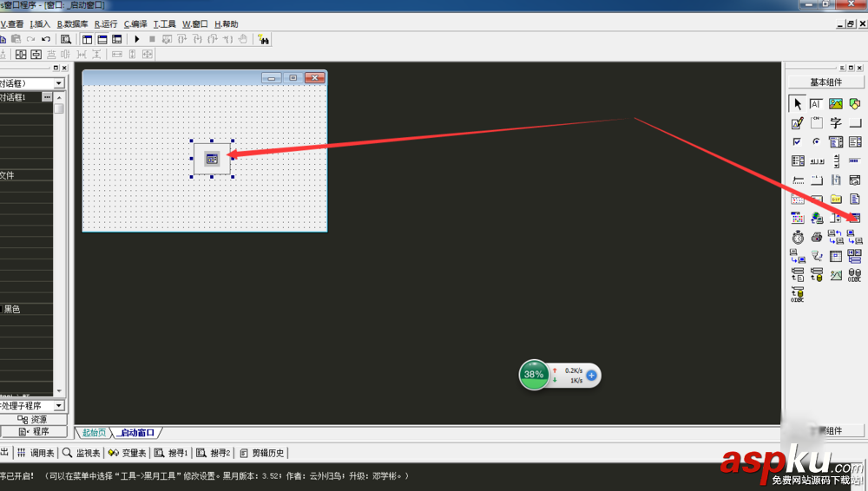Pick the printer component icon
This screenshot has height=491, width=868.
click(x=816, y=237)
